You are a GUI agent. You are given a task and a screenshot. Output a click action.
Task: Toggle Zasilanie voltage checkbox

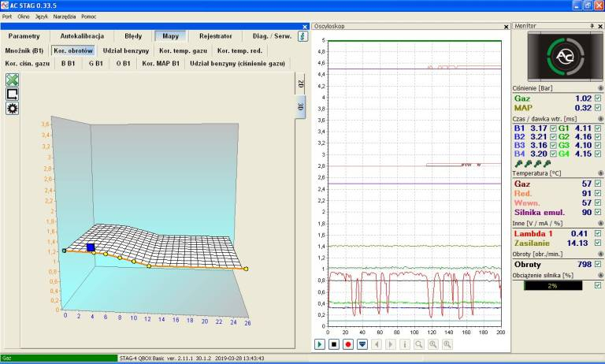(598, 243)
